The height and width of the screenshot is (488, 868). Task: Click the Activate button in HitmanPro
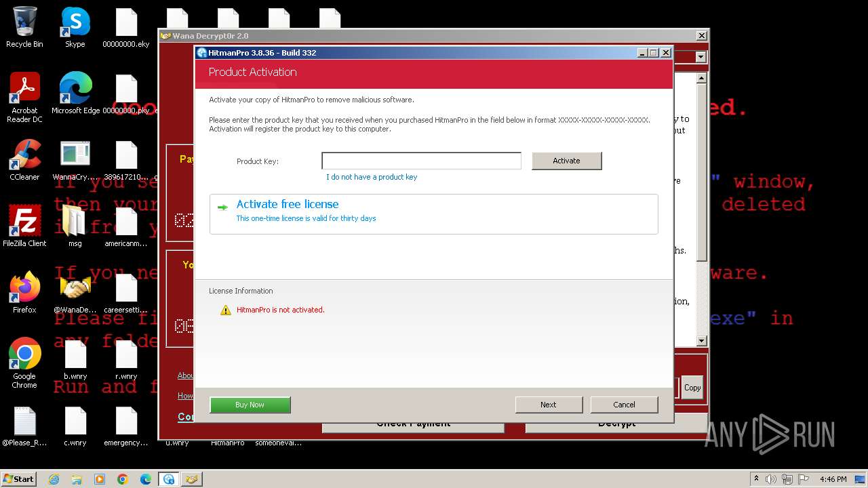click(x=566, y=161)
